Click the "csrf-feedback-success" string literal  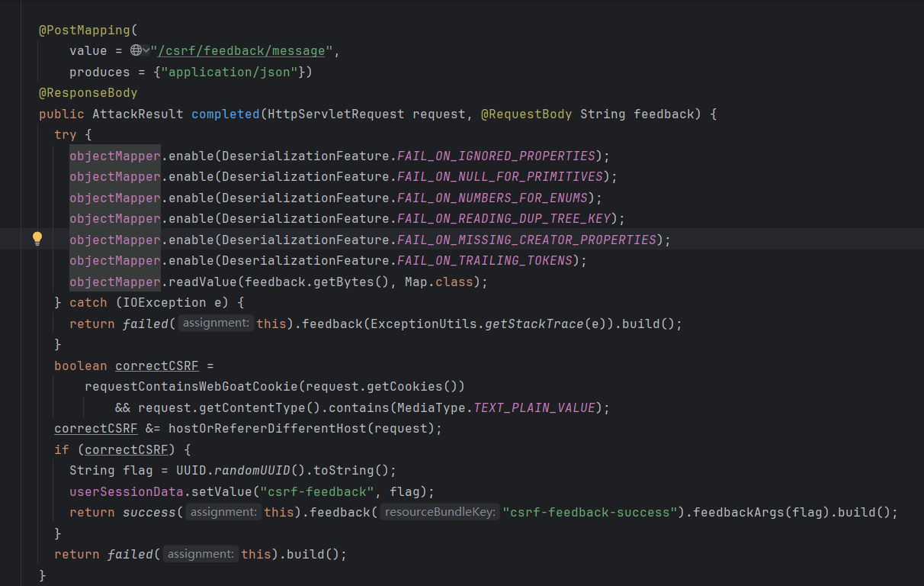tap(590, 512)
